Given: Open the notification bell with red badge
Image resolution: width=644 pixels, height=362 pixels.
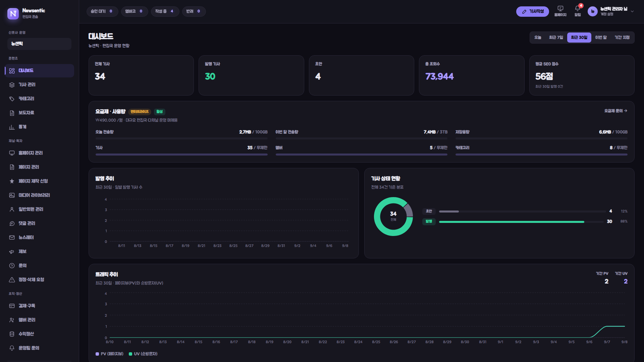Looking at the screenshot, I should point(578,8).
